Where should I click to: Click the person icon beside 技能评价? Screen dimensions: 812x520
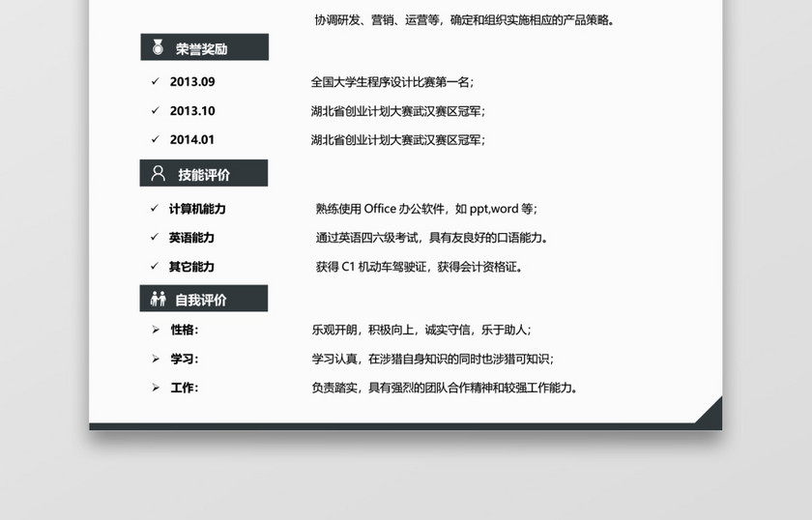tap(158, 173)
